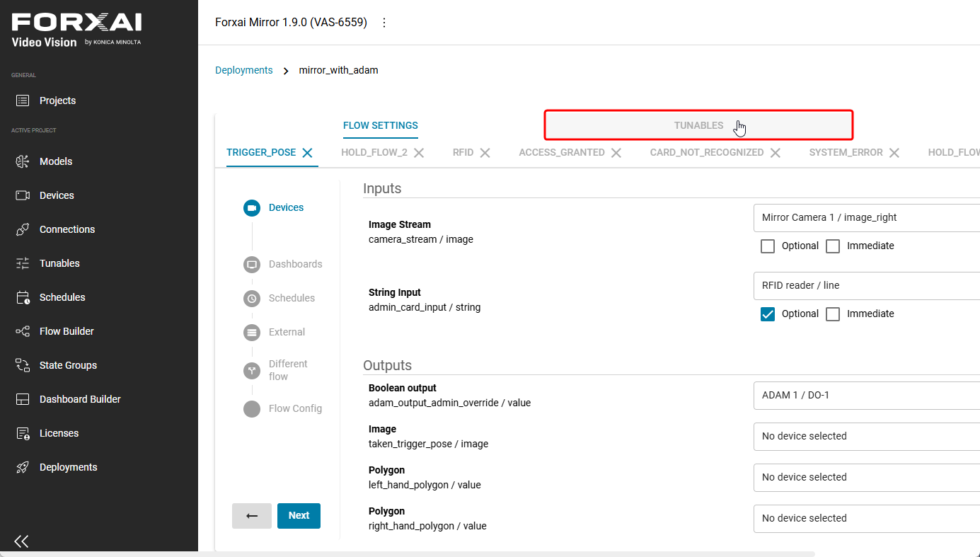Image resolution: width=980 pixels, height=557 pixels.
Task: Select the RFID flow tab
Action: [463, 152]
